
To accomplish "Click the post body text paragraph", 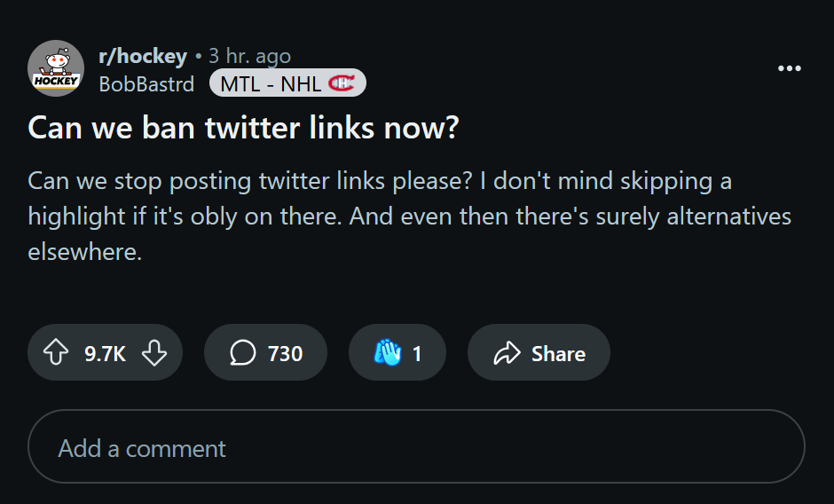I will pos(410,217).
